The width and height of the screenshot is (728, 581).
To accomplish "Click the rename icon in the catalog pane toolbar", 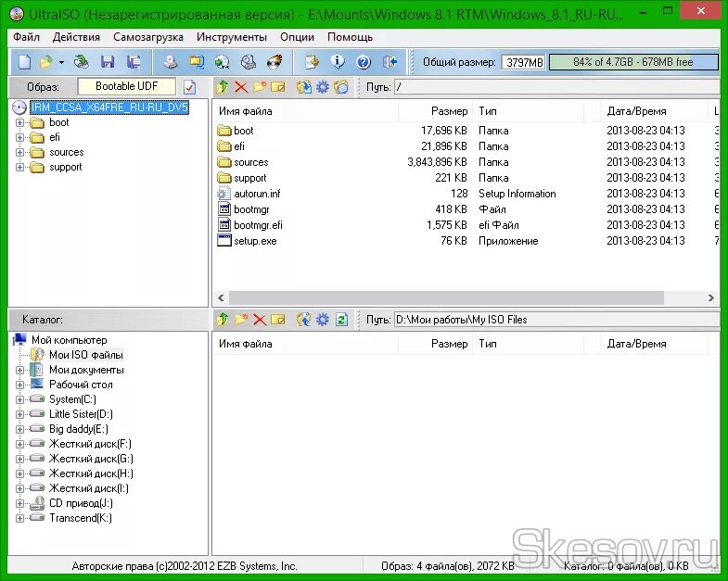I will [x=278, y=320].
